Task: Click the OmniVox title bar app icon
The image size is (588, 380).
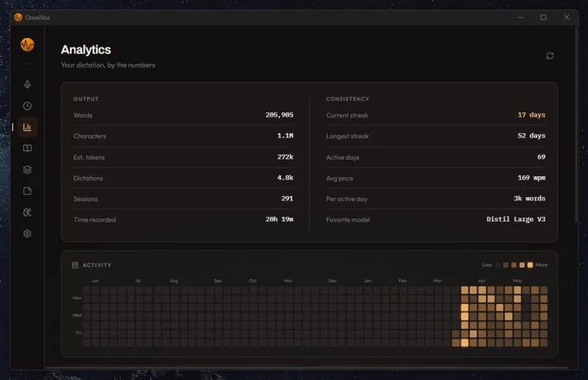Action: pyautogui.click(x=18, y=17)
